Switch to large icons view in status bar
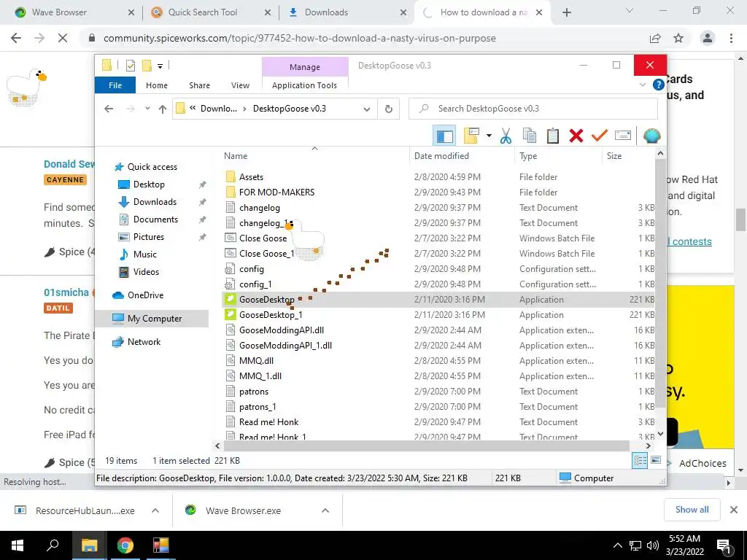Screen dimensions: 747x560 [x=656, y=461]
